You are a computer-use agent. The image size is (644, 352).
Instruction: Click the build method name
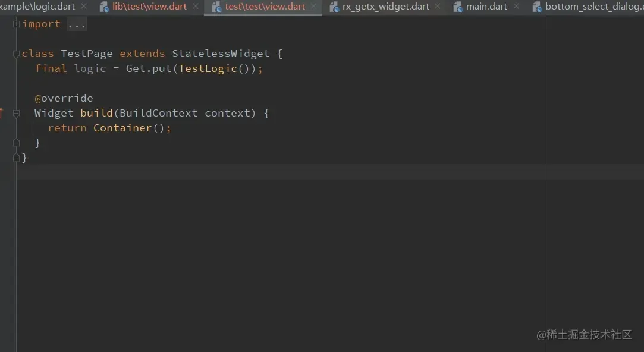pyautogui.click(x=96, y=113)
